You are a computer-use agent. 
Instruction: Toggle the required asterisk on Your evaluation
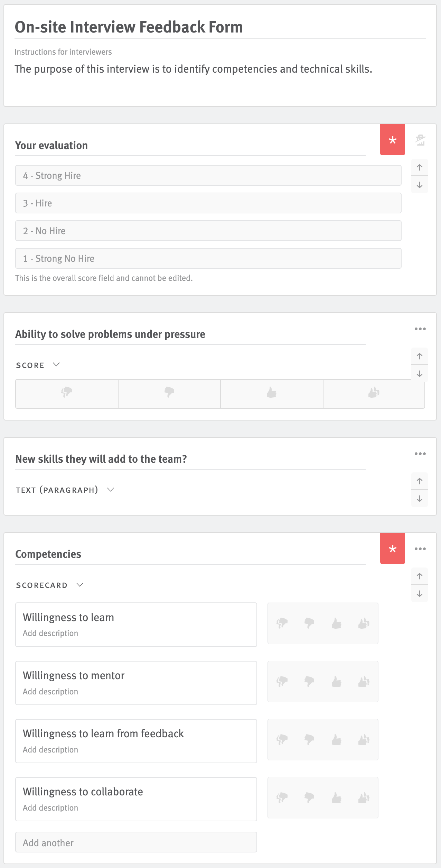(x=392, y=140)
